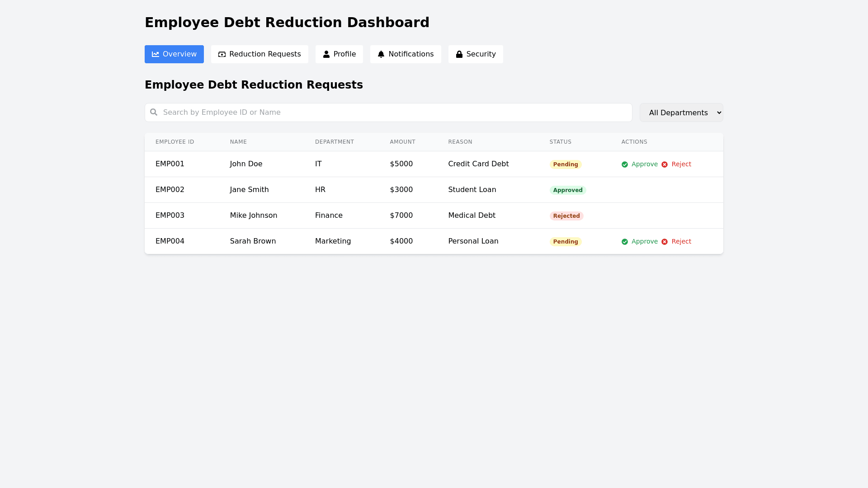Click green check icon in John Doe's row
Image resolution: width=868 pixels, height=488 pixels.
[625, 164]
